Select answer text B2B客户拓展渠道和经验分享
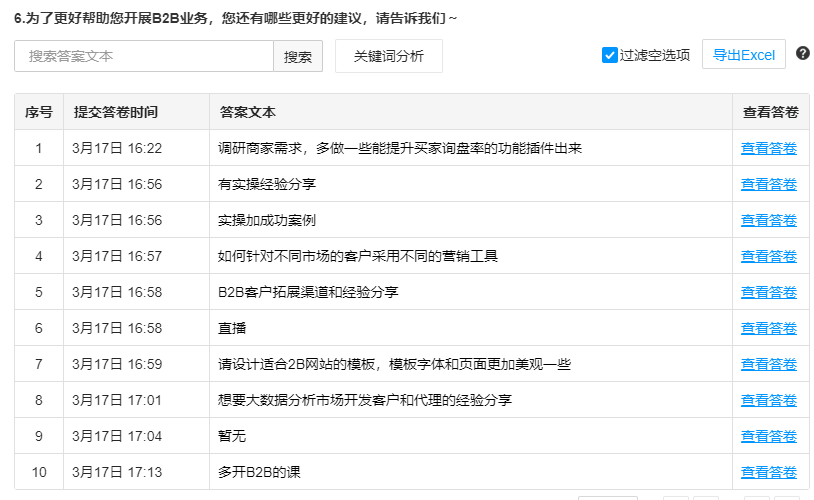This screenshot has height=500, width=814. (308, 292)
